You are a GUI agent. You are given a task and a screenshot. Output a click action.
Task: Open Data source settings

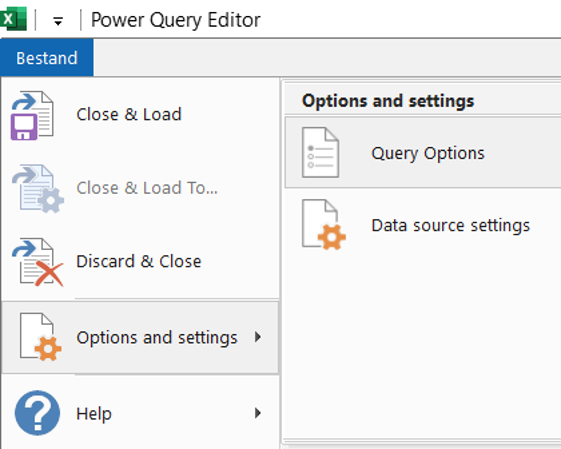pyautogui.click(x=423, y=225)
